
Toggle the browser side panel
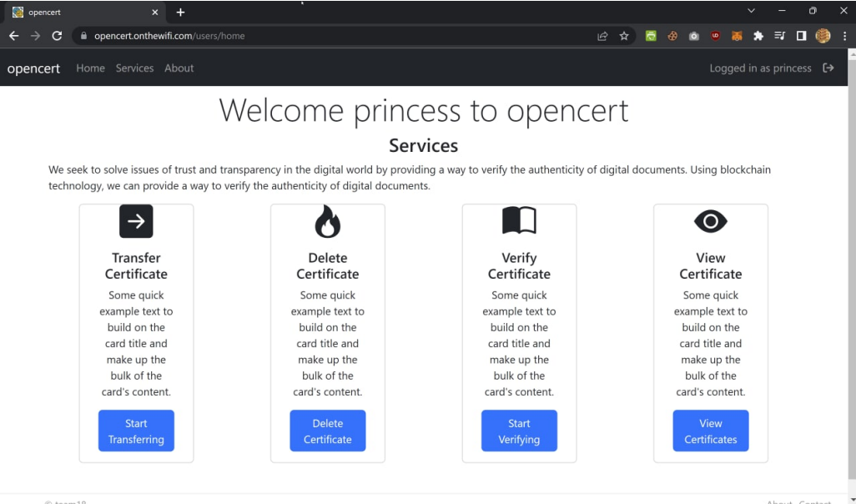tap(801, 36)
